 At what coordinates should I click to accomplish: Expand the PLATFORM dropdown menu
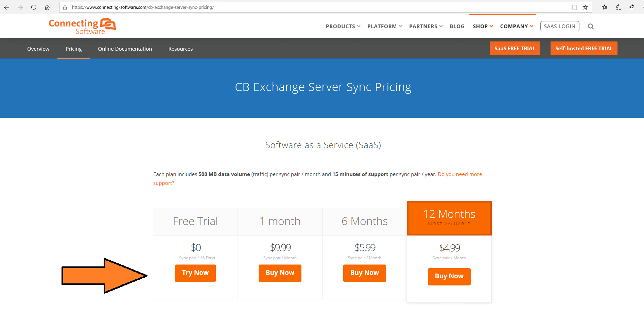pos(385,26)
